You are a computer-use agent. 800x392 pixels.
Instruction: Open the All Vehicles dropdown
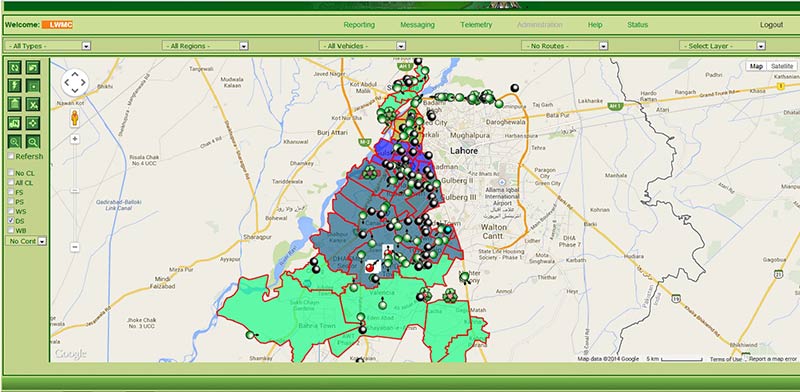[x=362, y=46]
